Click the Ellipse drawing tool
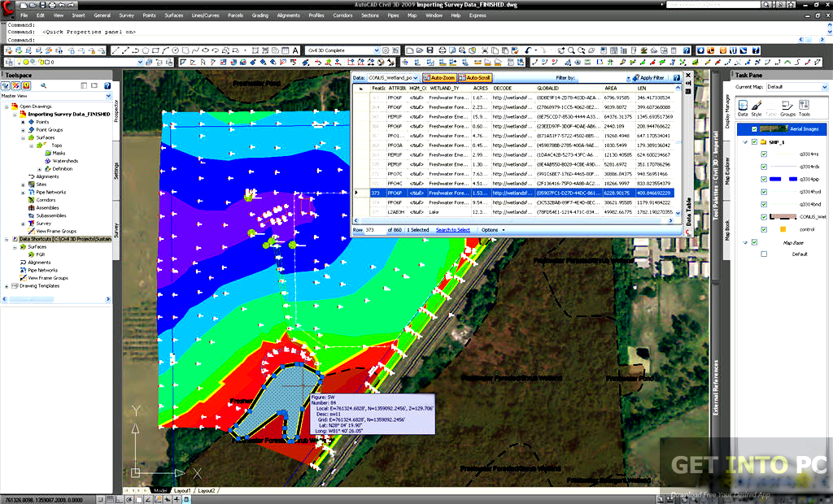Screen dimensions: 833x504 (204, 50)
